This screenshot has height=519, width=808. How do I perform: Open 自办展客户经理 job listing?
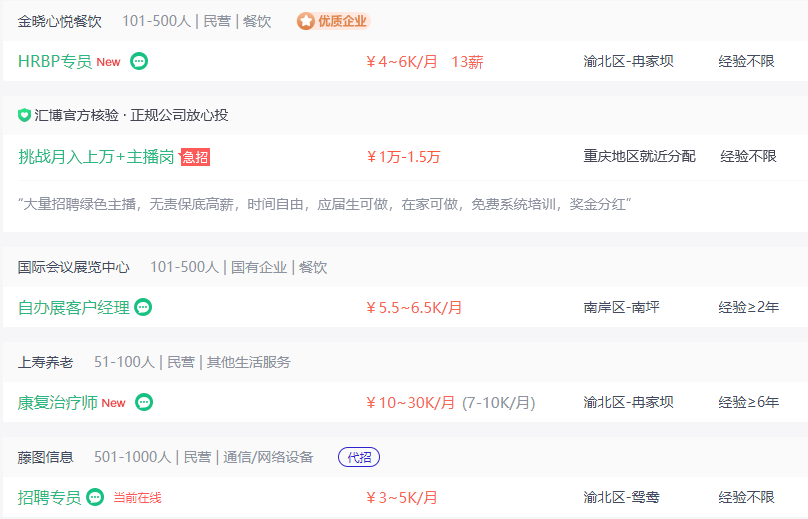click(74, 308)
